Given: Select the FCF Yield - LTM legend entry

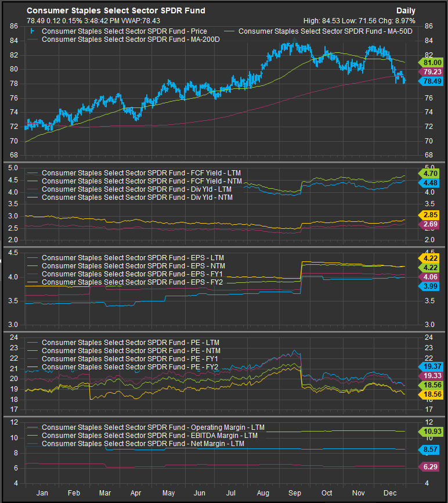Looking at the screenshot, I should pos(134,173).
